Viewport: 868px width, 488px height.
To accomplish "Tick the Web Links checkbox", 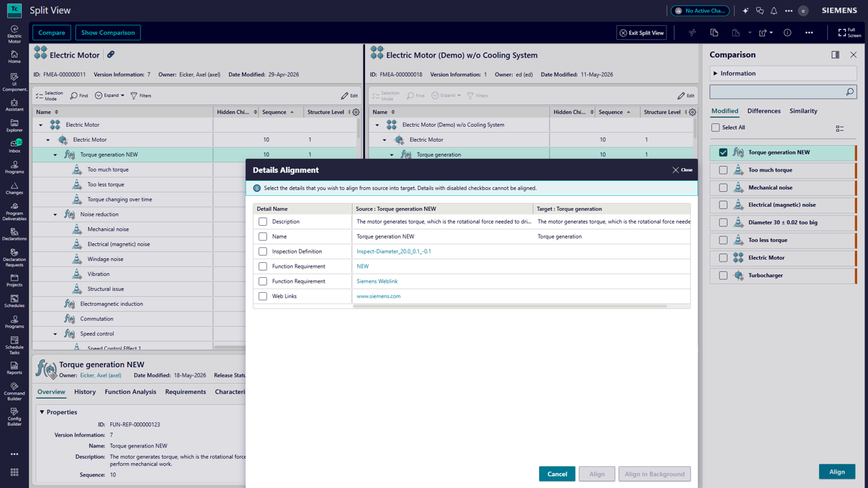I will click(x=263, y=296).
